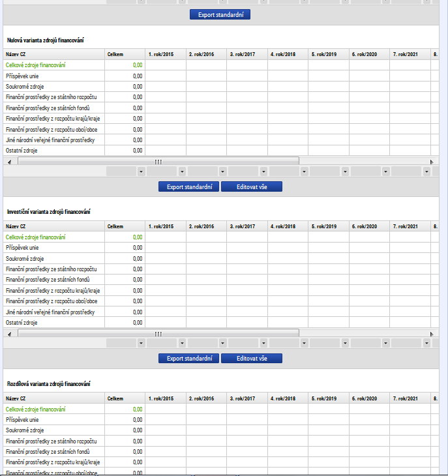Click Celkem header in Rozdílová varianta table
This screenshot has width=448, height=476.
pos(125,398)
